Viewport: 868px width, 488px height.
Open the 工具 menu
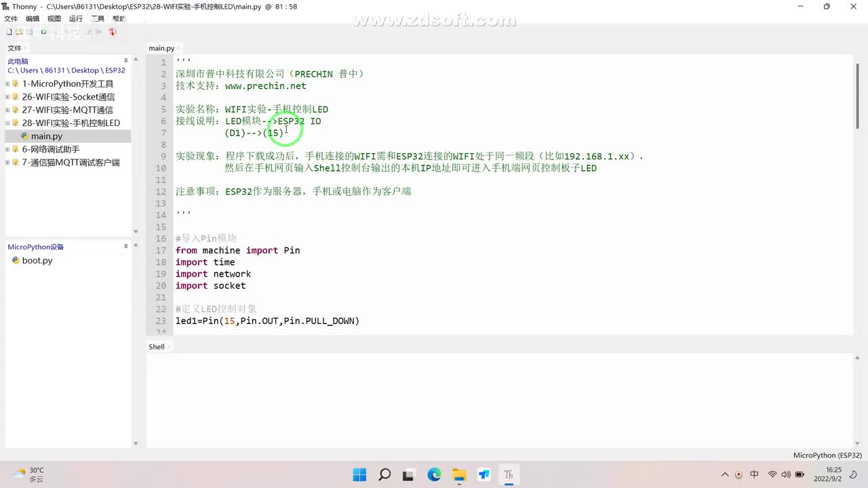coord(98,19)
